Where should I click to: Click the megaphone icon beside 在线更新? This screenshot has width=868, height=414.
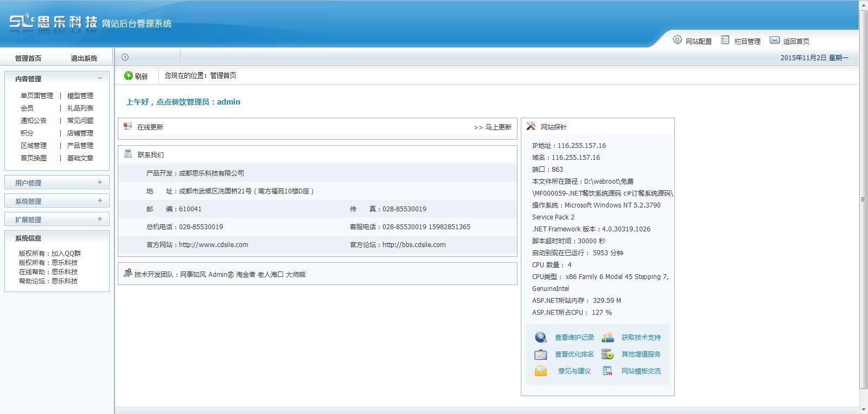128,126
